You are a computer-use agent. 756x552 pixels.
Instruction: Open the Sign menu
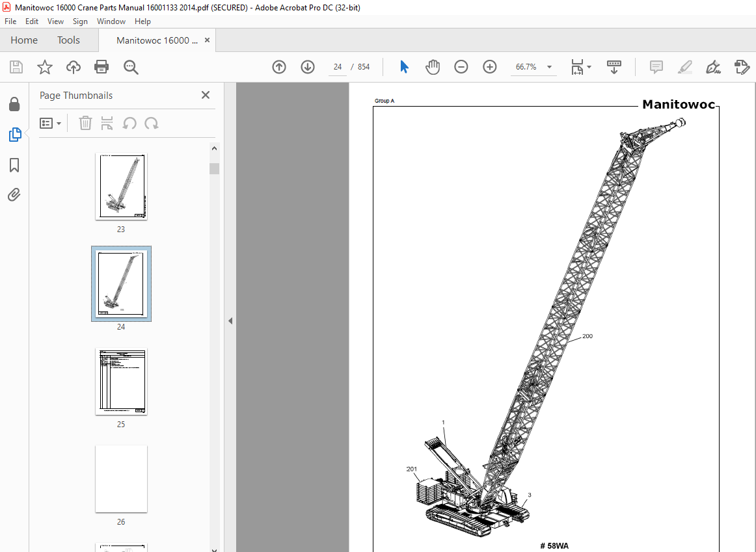pos(80,21)
